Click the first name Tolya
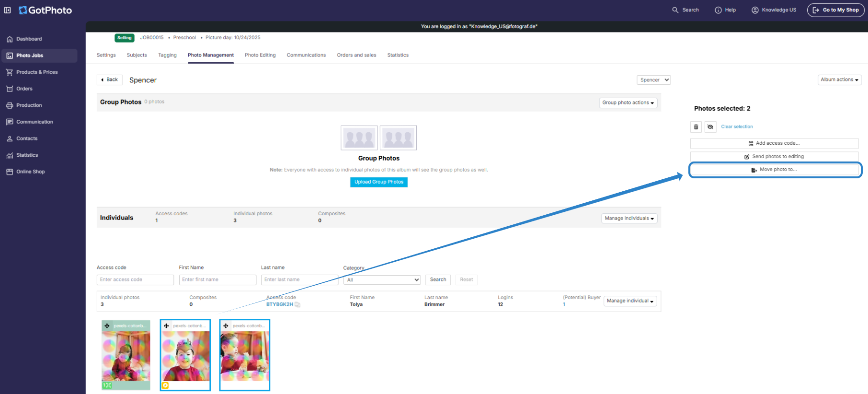868x394 pixels. [356, 305]
